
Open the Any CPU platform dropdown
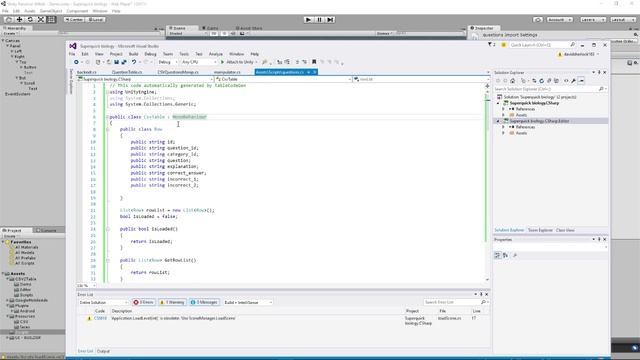(x=199, y=62)
